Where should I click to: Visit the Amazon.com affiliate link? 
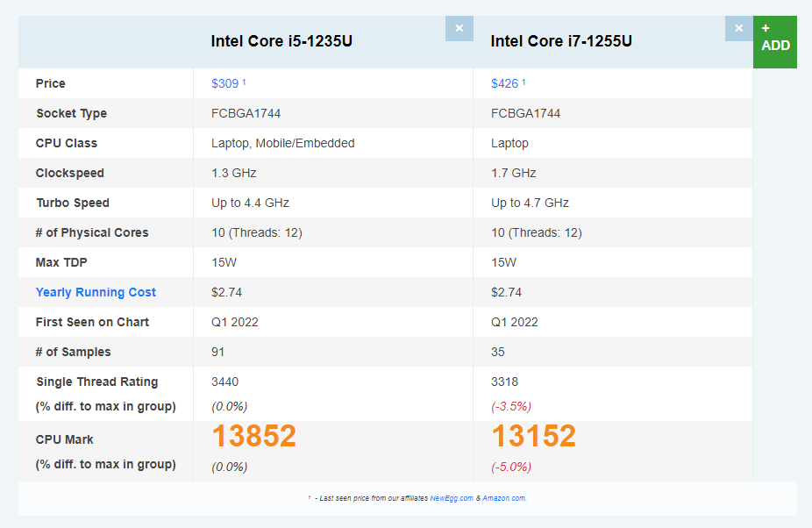pos(503,498)
